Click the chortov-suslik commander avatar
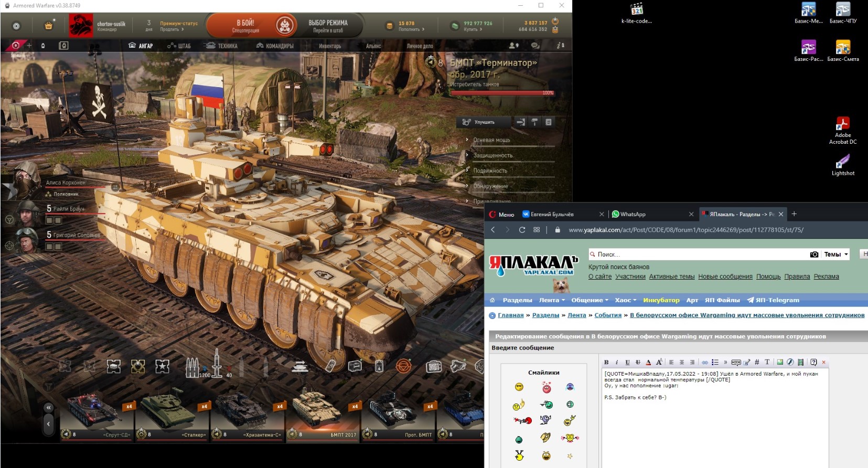 click(x=81, y=25)
